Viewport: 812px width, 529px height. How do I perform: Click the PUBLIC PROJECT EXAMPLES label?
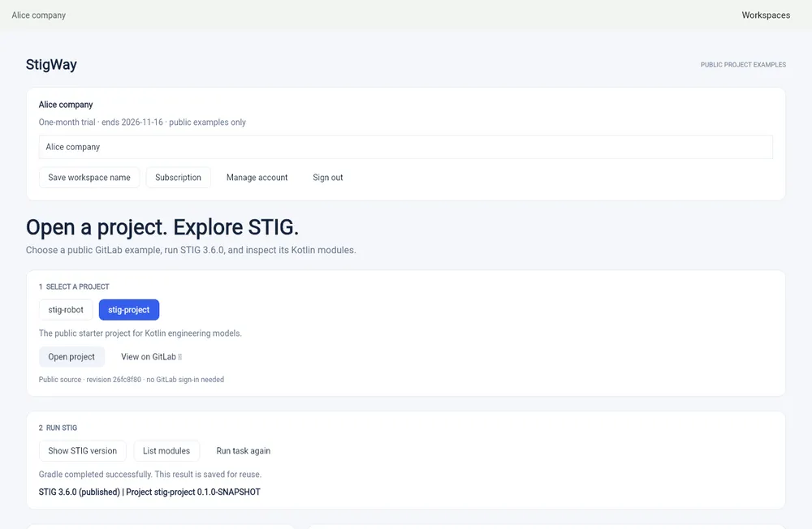[x=743, y=65]
